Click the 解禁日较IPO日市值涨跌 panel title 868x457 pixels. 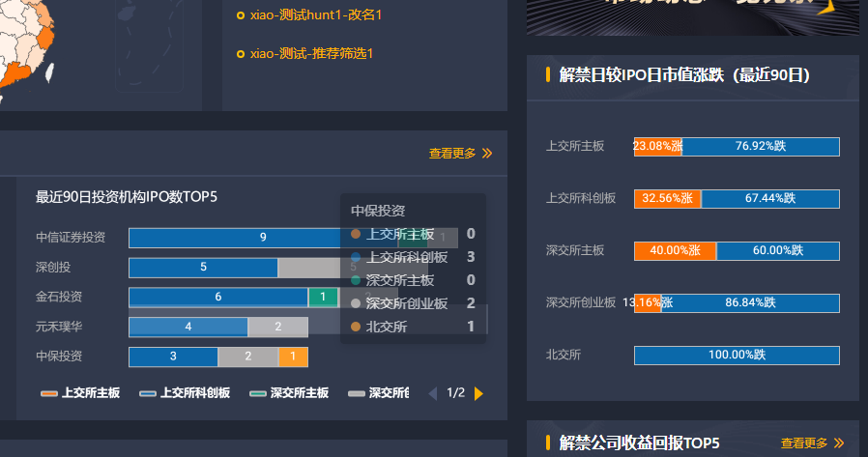pos(684,75)
